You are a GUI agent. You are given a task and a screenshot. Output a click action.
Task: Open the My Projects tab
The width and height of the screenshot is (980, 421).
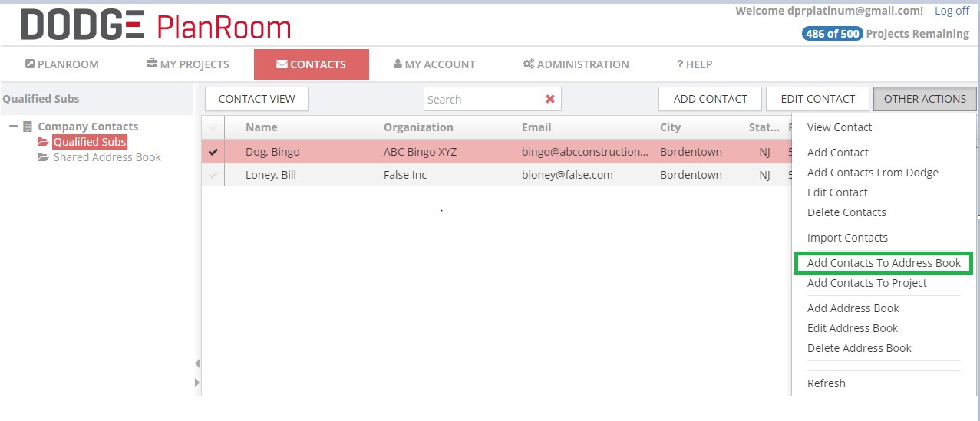click(187, 64)
